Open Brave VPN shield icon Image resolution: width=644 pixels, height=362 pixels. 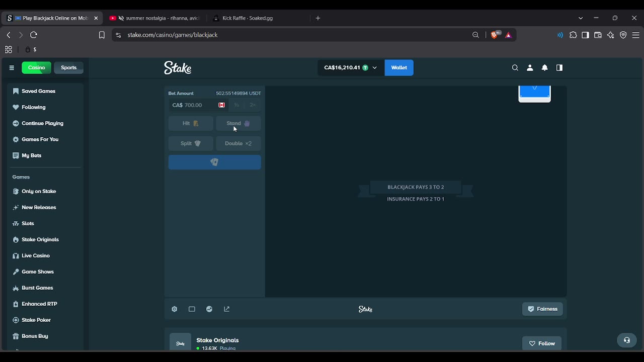(623, 35)
